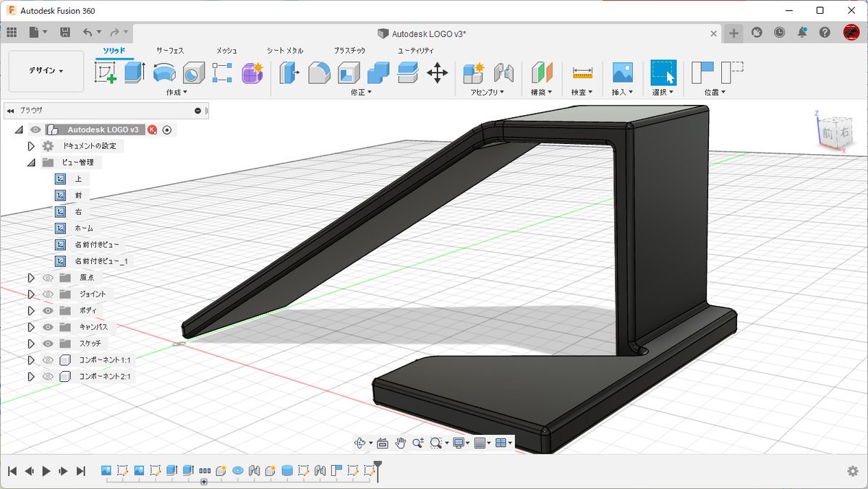Viewport: 868px width, 489px height.
Task: Click the New Component icon
Action: click(474, 72)
